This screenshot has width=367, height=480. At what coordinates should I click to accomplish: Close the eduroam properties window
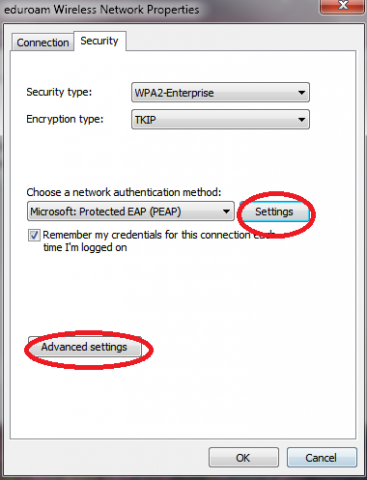coord(342,6)
